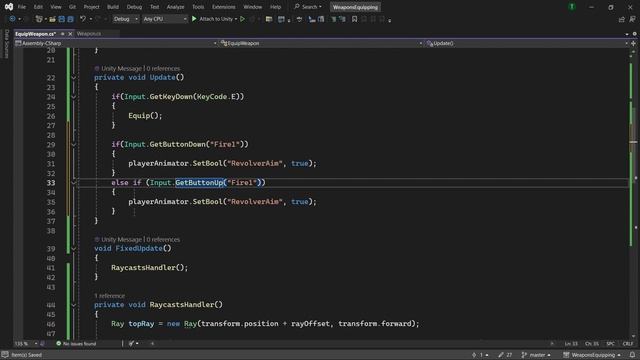Place cursor on Equip(); at line 26
640x360 pixels.
click(145, 116)
